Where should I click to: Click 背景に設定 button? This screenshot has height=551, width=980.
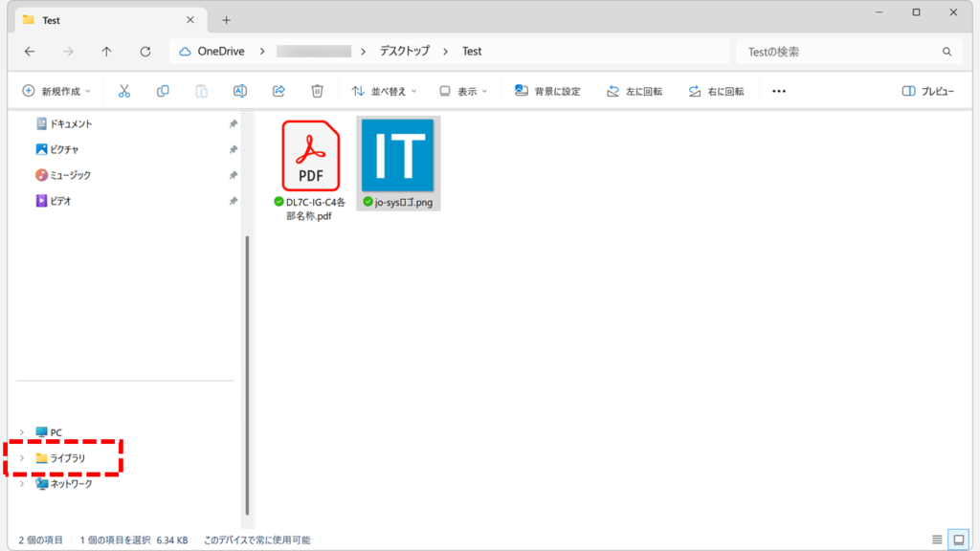547,91
